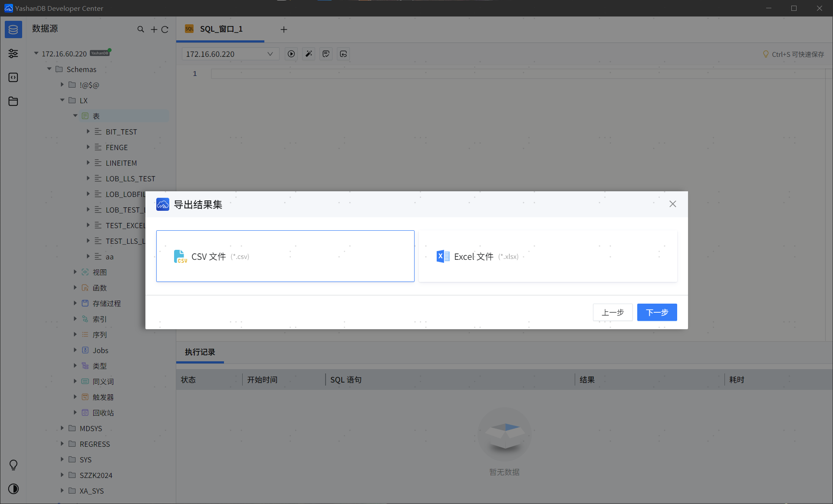The height and width of the screenshot is (504, 833).
Task: Add a new SQL window tab
Action: pos(284,29)
